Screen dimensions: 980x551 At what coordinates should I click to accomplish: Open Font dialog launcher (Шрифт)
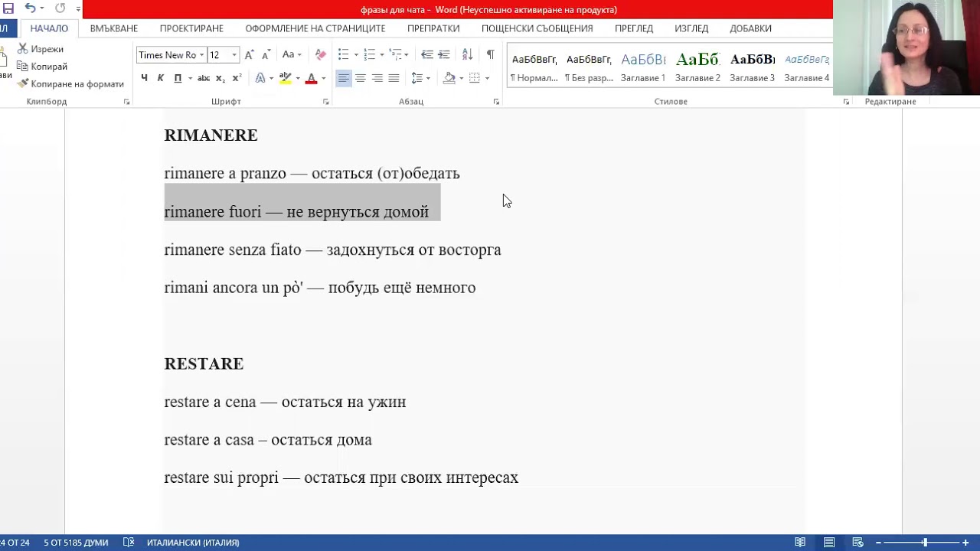click(x=326, y=102)
